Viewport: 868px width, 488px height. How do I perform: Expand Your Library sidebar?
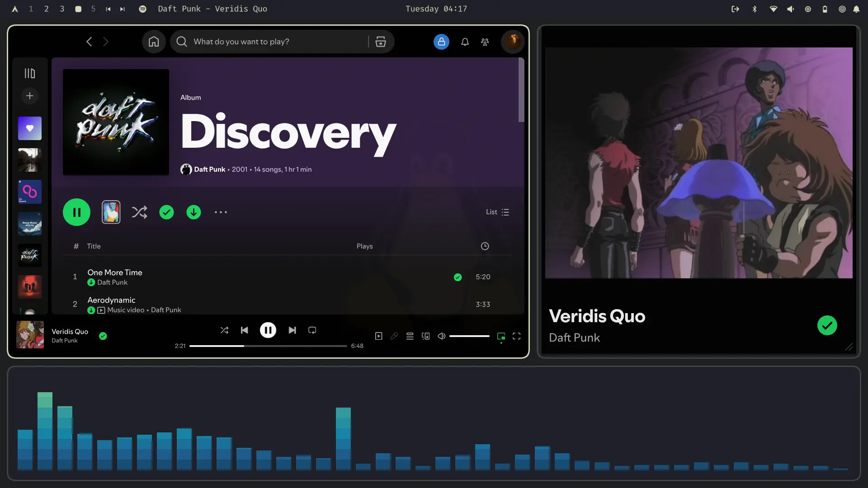[x=30, y=73]
